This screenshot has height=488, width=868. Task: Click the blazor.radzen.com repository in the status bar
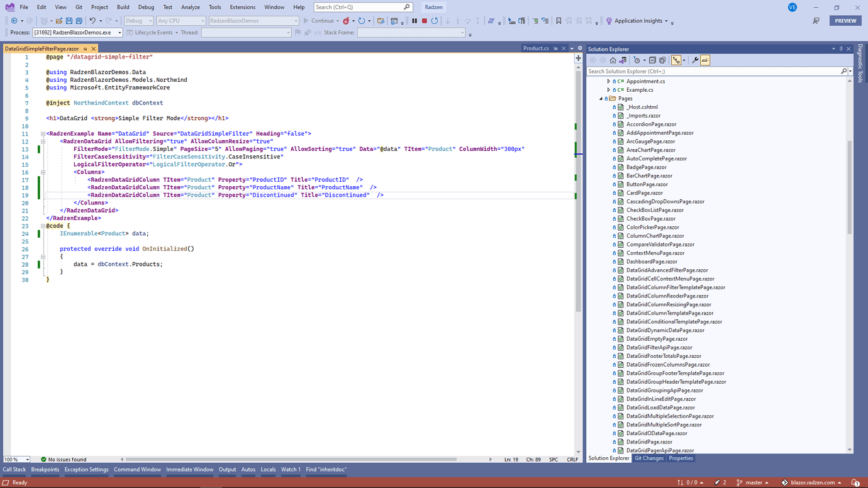[811, 483]
